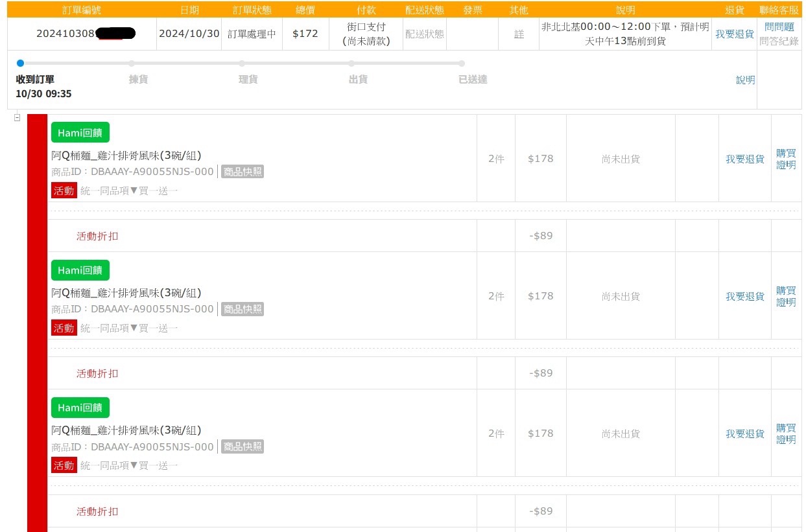Collapse the order details tree toggle
806x532 pixels.
point(17,118)
